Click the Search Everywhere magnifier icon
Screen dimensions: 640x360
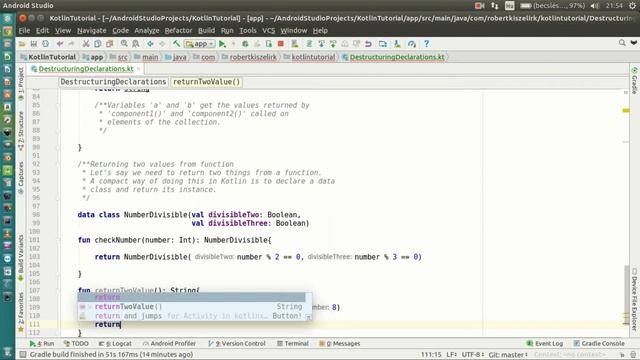click(x=622, y=43)
